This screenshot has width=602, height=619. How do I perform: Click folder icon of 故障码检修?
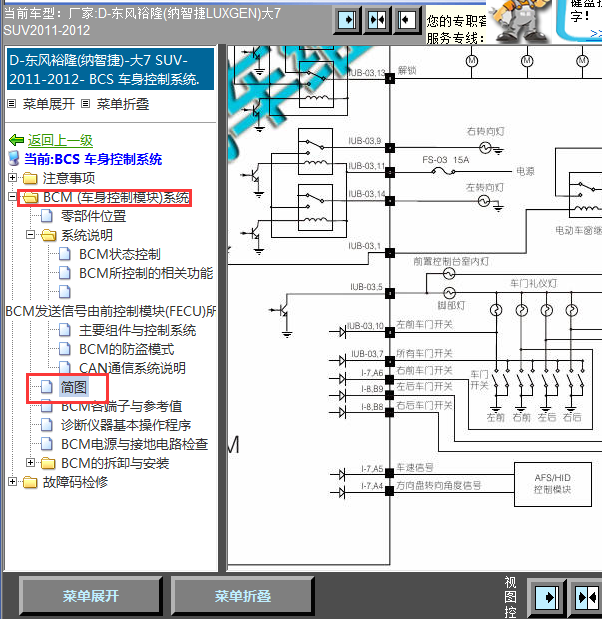tap(30, 482)
